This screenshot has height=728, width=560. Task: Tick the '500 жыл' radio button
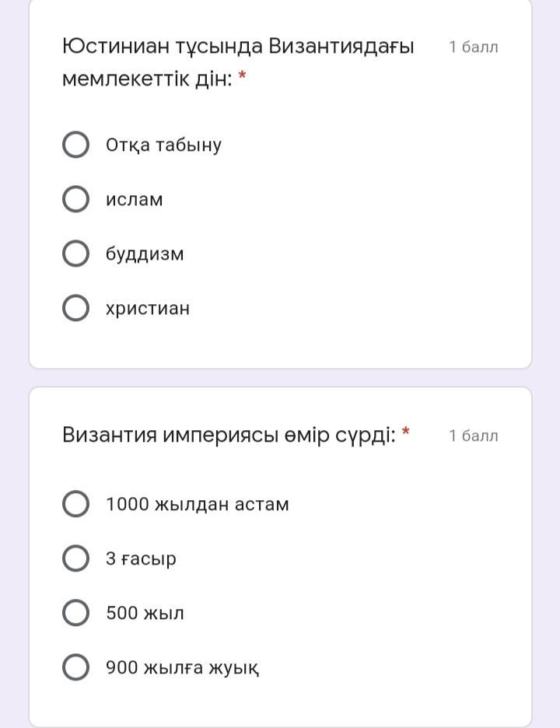[75, 612]
